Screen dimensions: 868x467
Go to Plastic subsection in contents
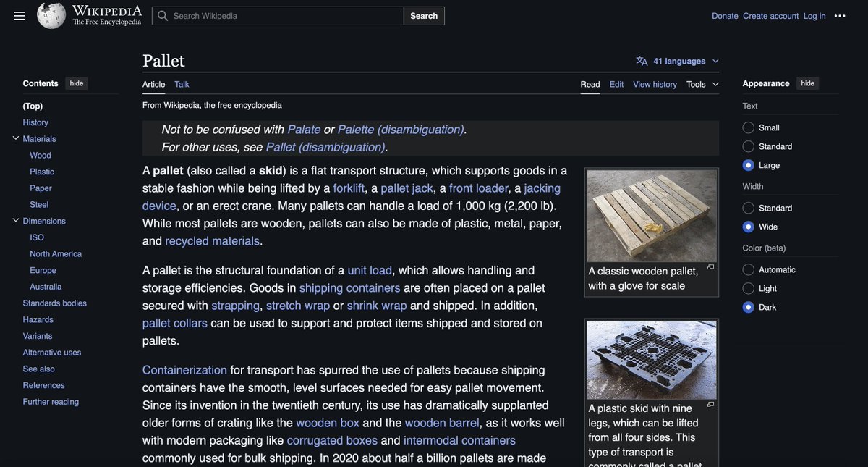click(x=42, y=172)
